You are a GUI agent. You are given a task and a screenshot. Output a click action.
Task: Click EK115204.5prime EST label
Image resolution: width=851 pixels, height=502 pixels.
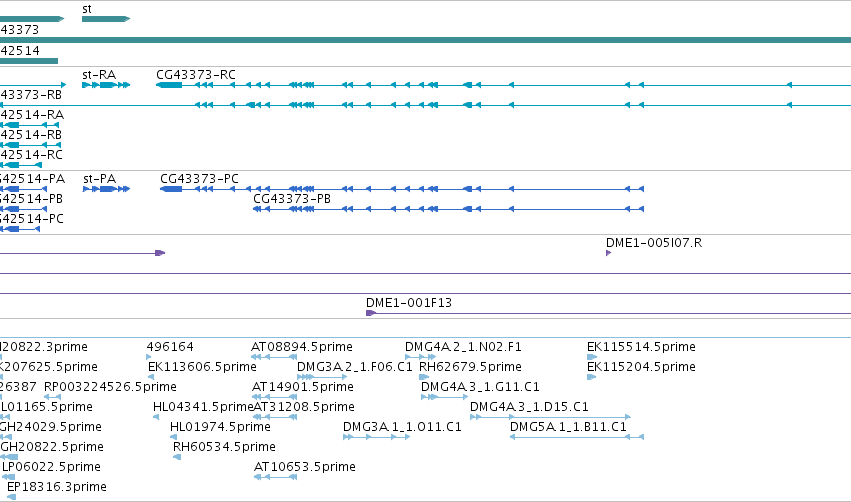pos(641,366)
